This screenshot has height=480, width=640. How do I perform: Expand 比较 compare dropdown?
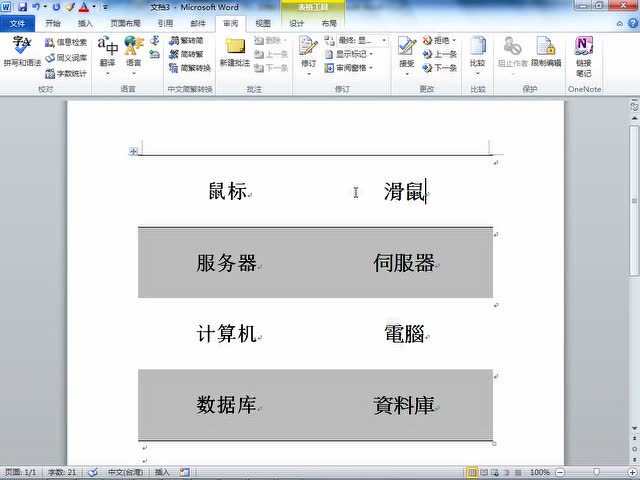point(478,74)
